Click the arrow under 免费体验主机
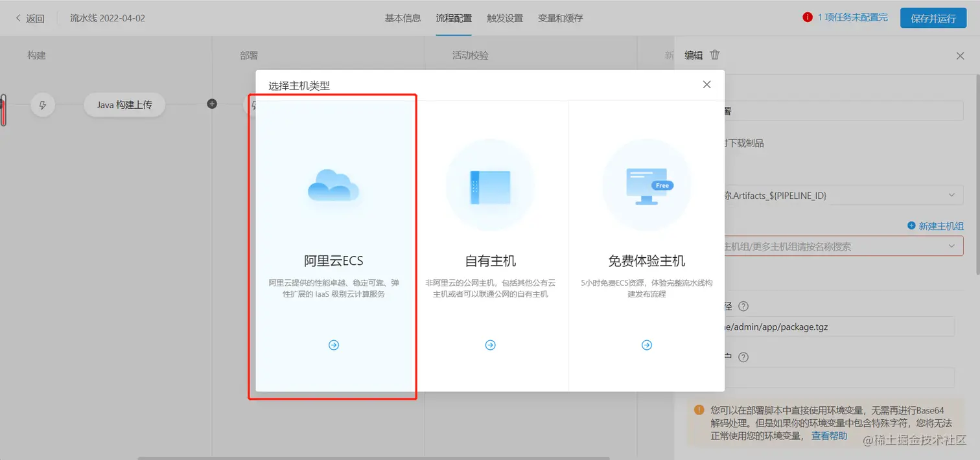The width and height of the screenshot is (980, 460). (647, 345)
